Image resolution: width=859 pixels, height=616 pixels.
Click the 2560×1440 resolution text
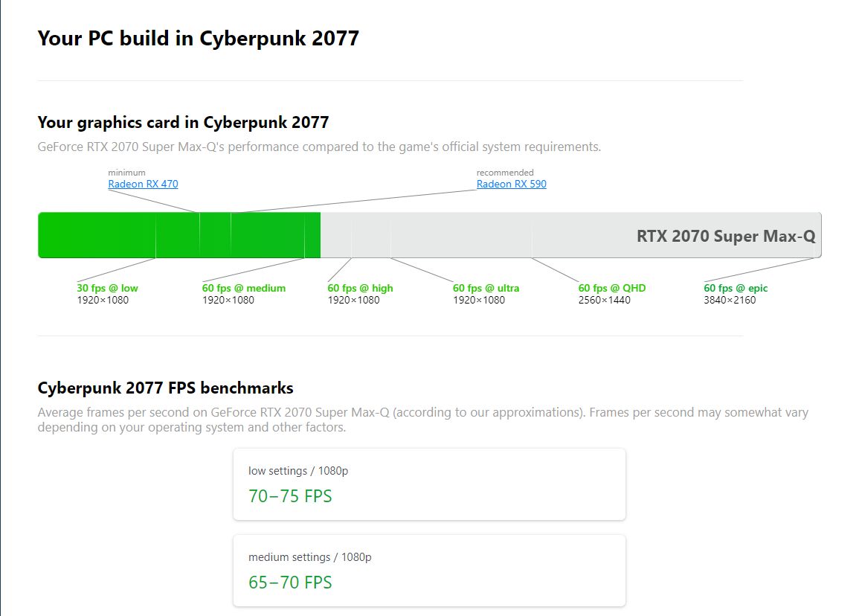(604, 301)
